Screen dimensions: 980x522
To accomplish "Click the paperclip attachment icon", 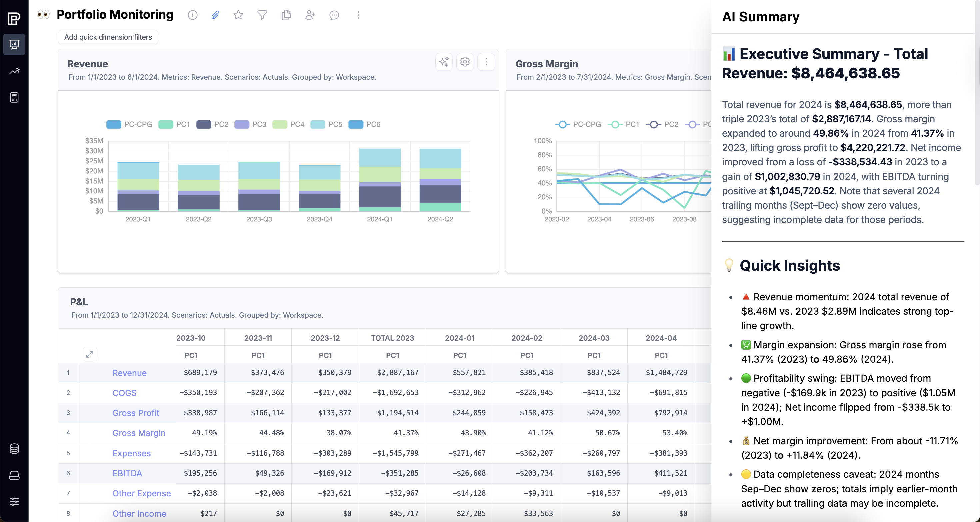I will coord(215,15).
